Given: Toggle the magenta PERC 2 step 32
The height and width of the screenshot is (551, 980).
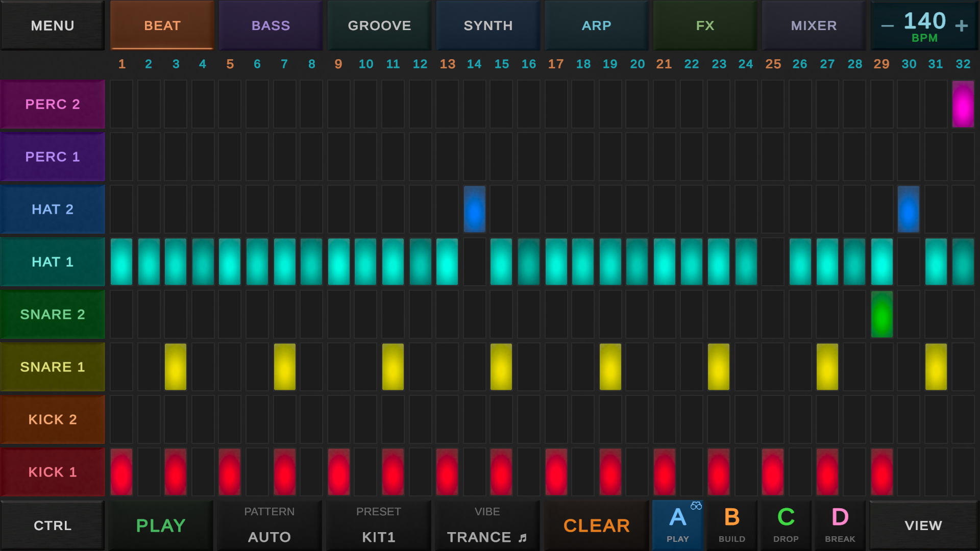Looking at the screenshot, I should tap(963, 104).
